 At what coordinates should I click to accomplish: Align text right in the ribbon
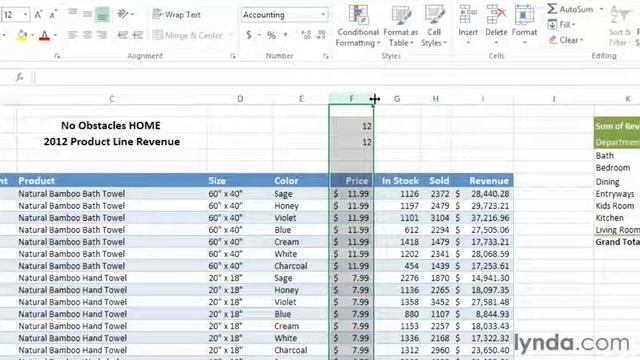point(102,35)
